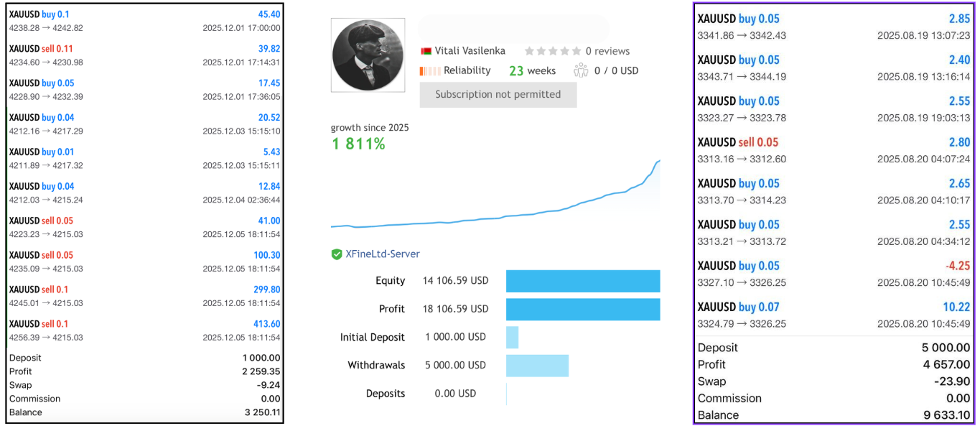Click the subscribers people icon
Image resolution: width=980 pixels, height=426 pixels.
(581, 70)
